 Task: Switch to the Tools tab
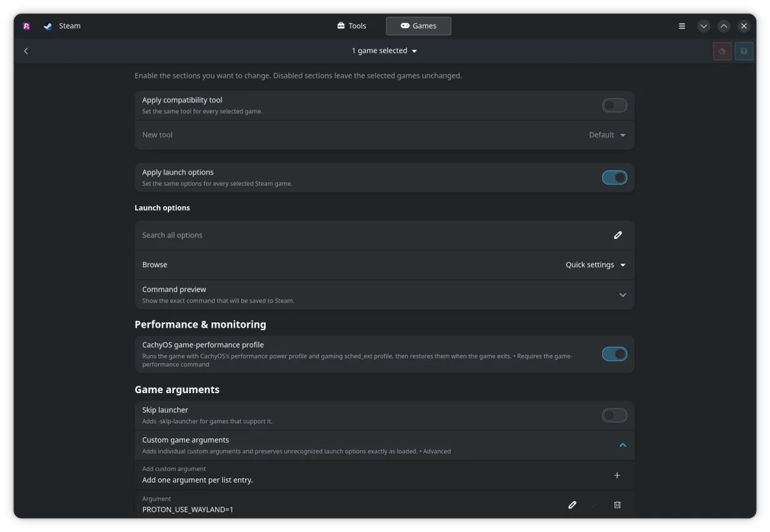[352, 26]
